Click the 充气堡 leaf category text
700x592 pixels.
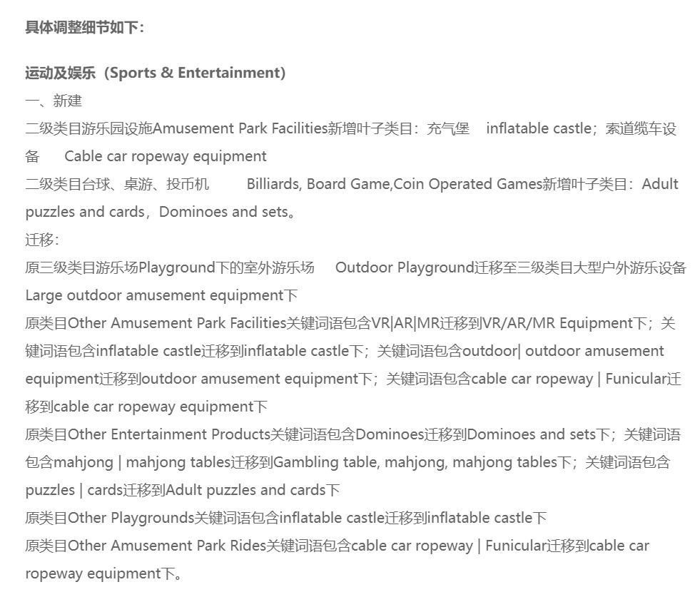tap(448, 128)
